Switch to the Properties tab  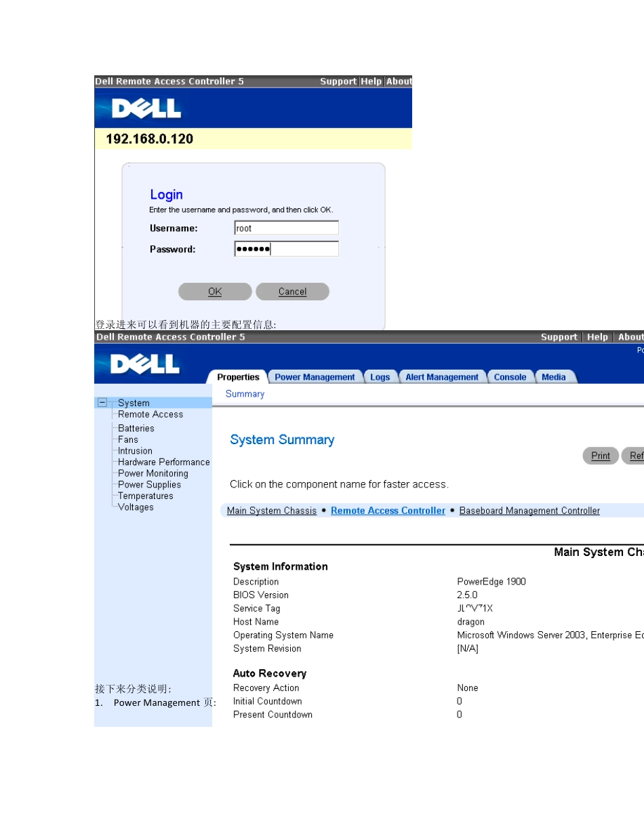click(x=238, y=377)
